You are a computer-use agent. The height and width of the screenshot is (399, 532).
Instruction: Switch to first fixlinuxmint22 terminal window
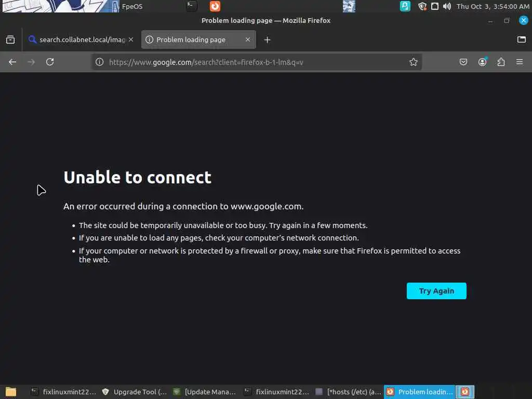pyautogui.click(x=63, y=392)
